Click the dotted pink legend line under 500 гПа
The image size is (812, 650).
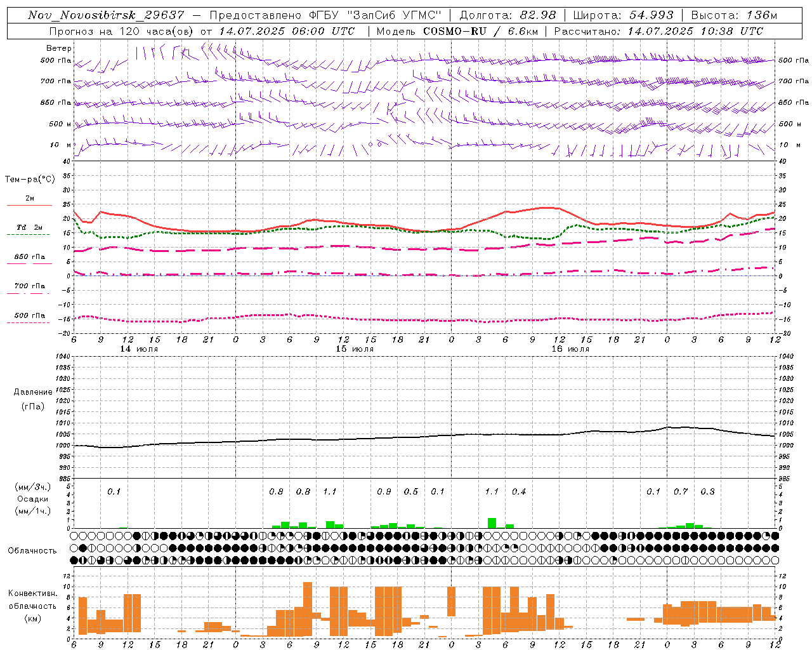(29, 322)
